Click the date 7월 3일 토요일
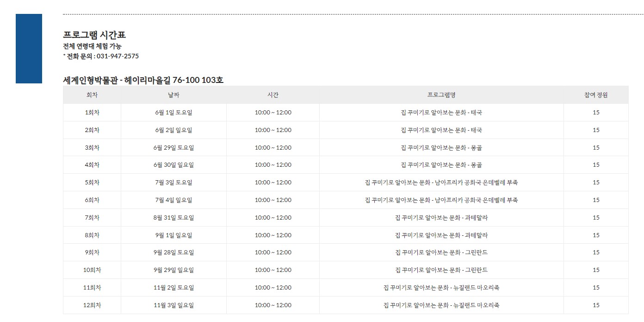The height and width of the screenshot is (322, 644). tap(173, 183)
